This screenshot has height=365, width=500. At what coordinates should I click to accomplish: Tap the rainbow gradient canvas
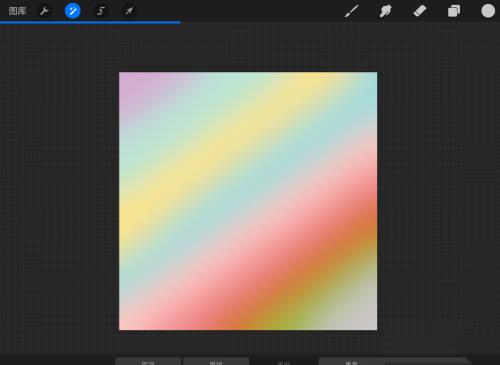pyautogui.click(x=248, y=201)
